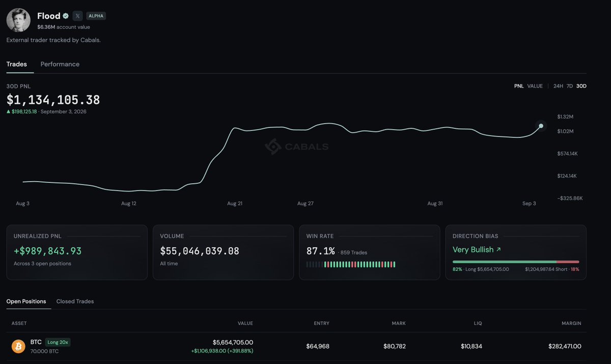Click the win rate trade history bars

(351, 264)
